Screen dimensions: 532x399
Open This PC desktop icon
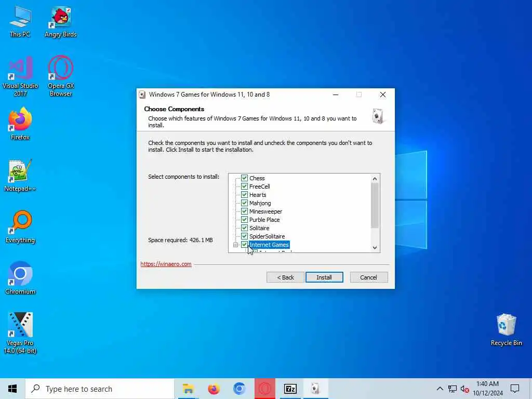tap(20, 21)
